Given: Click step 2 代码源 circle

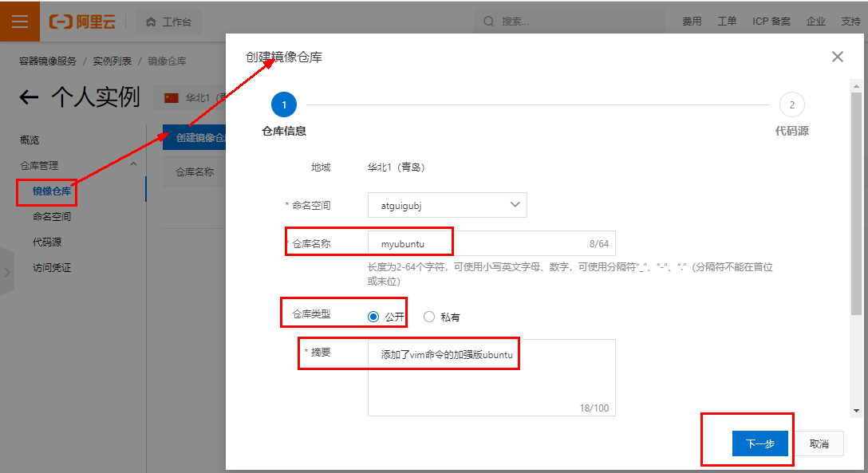Looking at the screenshot, I should (791, 104).
